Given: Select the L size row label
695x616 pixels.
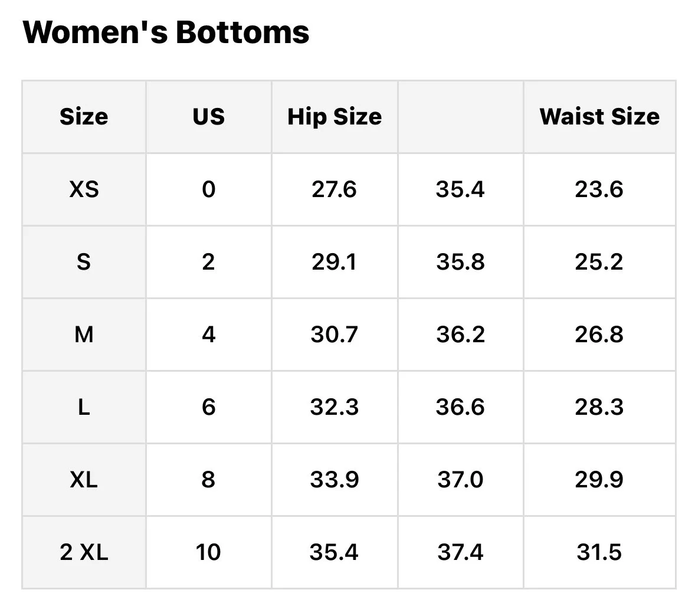Looking at the screenshot, I should pyautogui.click(x=84, y=407).
